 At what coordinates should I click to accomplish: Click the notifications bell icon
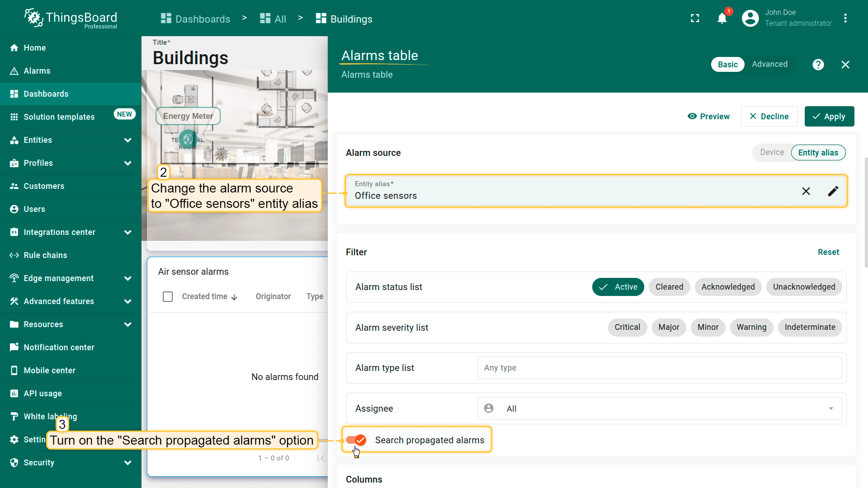pos(722,19)
